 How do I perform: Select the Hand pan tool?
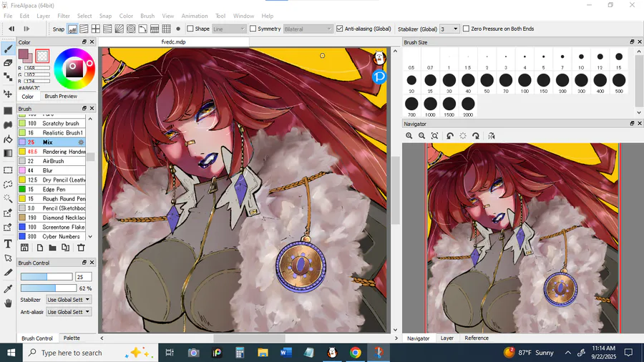(x=8, y=303)
